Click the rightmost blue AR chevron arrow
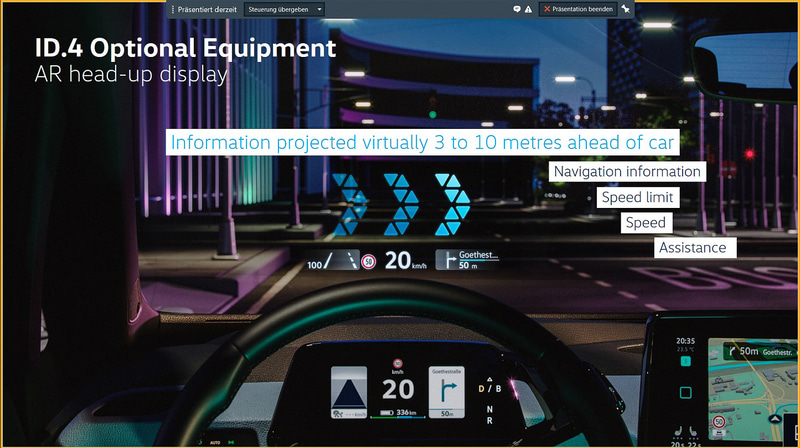Viewport: 800px width, 448px height. tap(453, 205)
